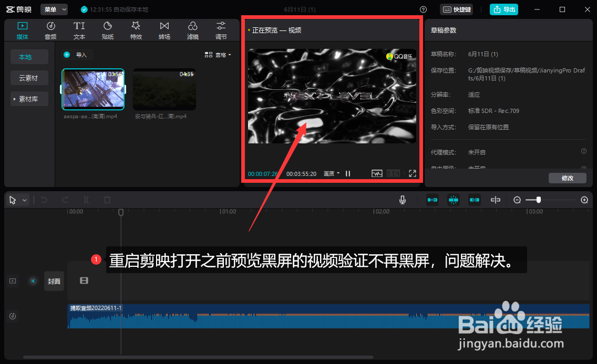Open the 画质 quality dropdown
Screen dimensions: 597x364
point(331,173)
